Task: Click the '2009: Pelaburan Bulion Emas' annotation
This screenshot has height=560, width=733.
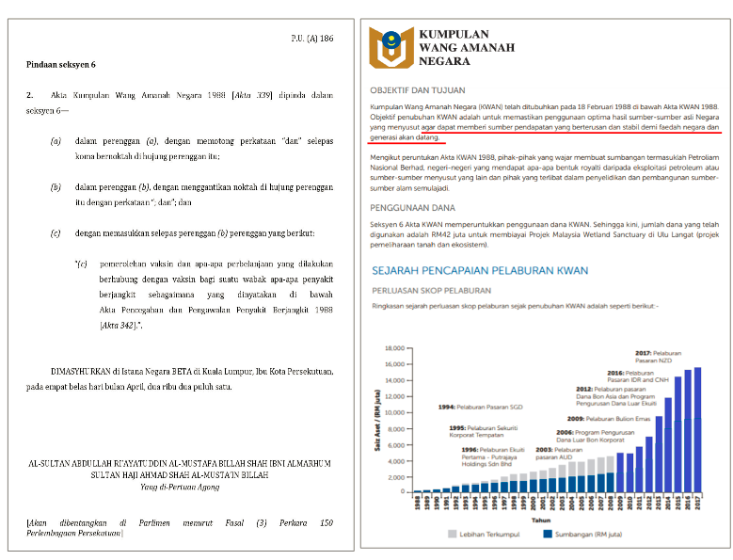Action: click(x=609, y=419)
